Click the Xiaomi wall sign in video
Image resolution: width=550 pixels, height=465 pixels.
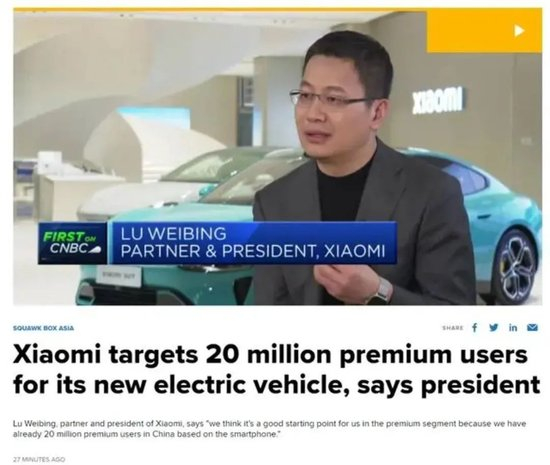coord(438,101)
